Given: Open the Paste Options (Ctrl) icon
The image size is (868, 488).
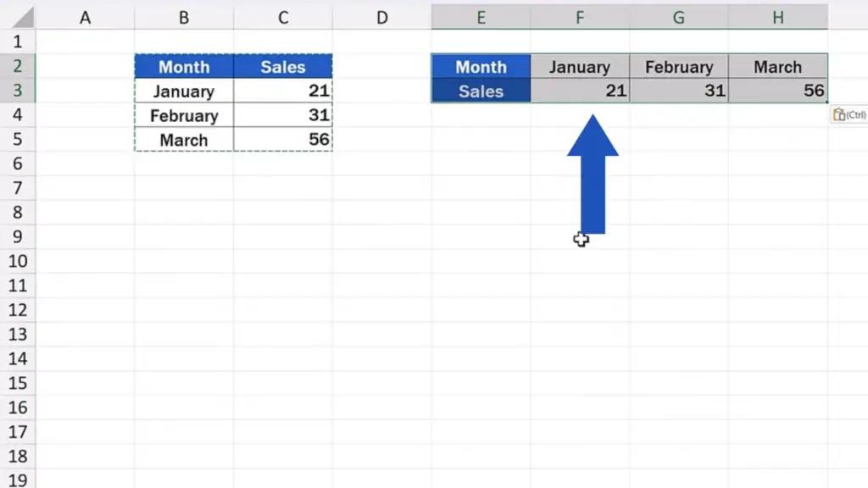Looking at the screenshot, I should (849, 114).
